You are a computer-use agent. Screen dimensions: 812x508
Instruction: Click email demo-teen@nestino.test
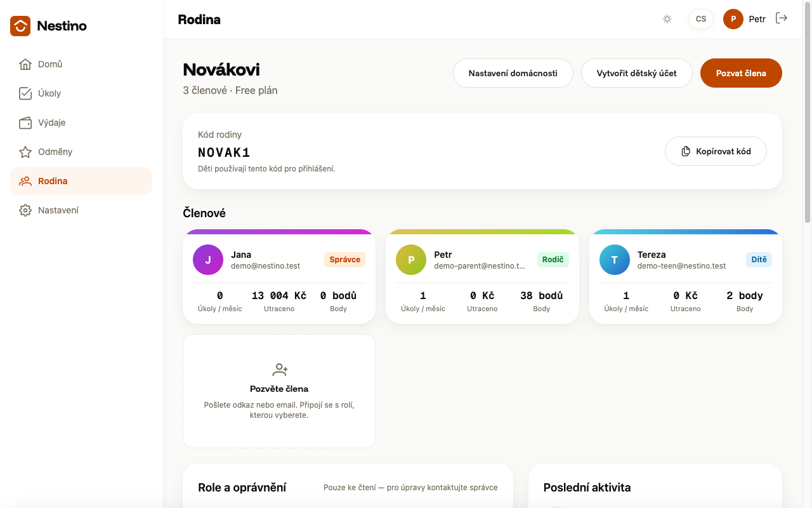pos(682,266)
